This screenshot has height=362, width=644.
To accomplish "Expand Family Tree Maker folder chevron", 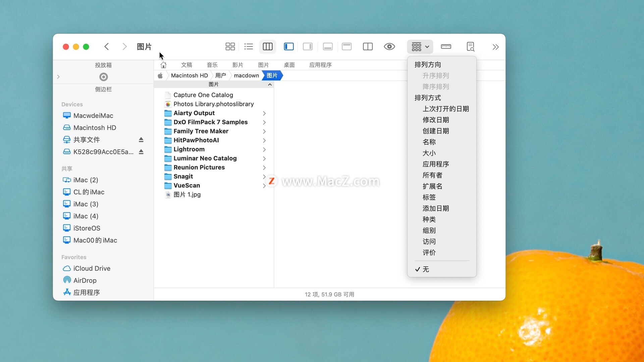I will [264, 131].
